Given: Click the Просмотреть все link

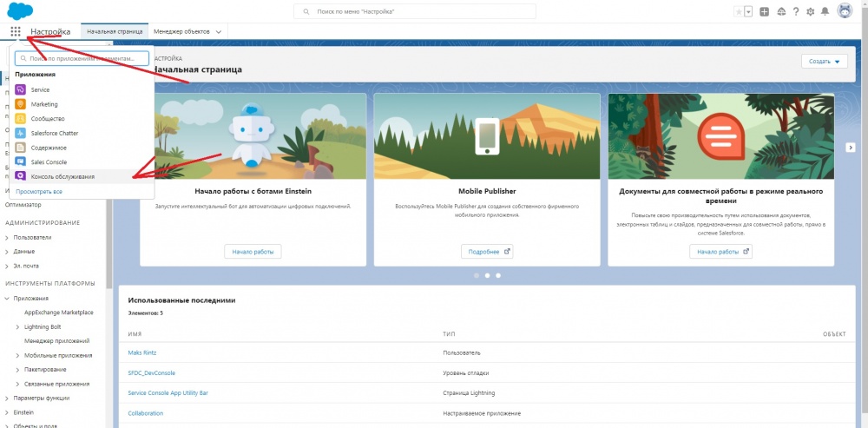Looking at the screenshot, I should click(39, 192).
